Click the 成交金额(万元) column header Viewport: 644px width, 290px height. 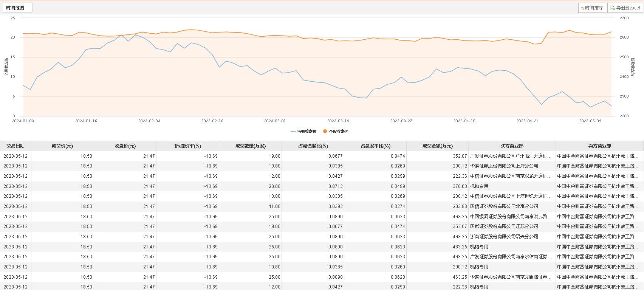pyautogui.click(x=438, y=146)
